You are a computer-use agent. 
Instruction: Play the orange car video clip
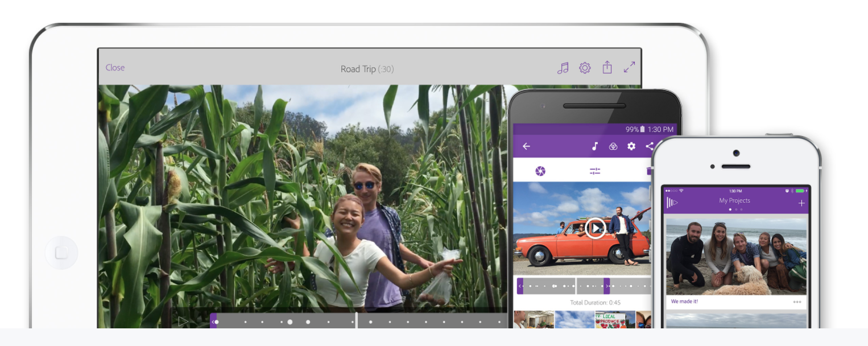click(595, 229)
